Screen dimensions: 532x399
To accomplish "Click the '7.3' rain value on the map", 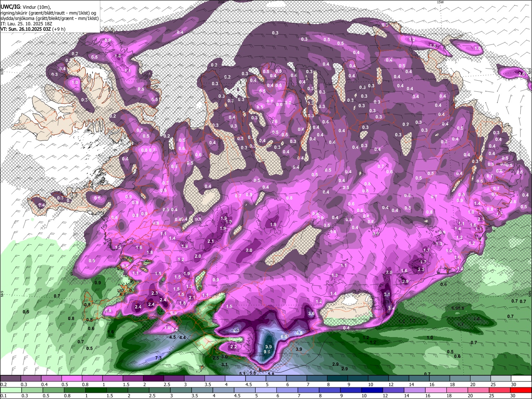I will click(x=158, y=358).
